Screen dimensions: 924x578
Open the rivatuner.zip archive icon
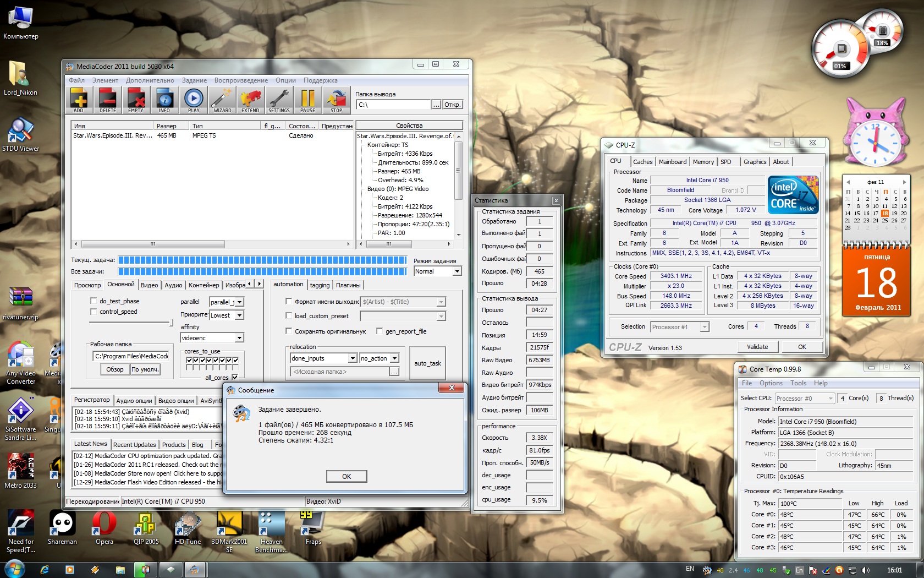[20, 303]
